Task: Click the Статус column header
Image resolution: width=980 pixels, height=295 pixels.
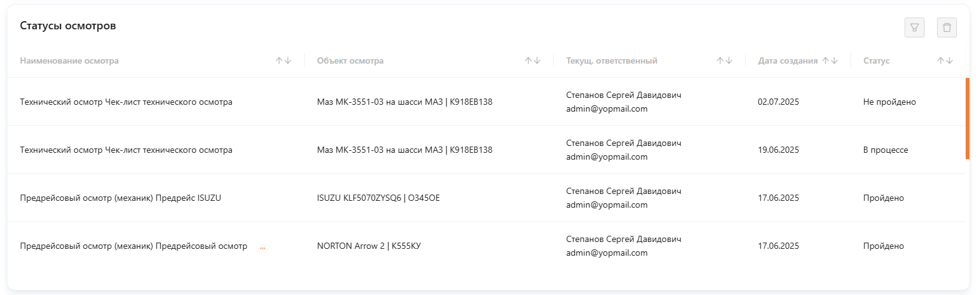Action: (876, 60)
